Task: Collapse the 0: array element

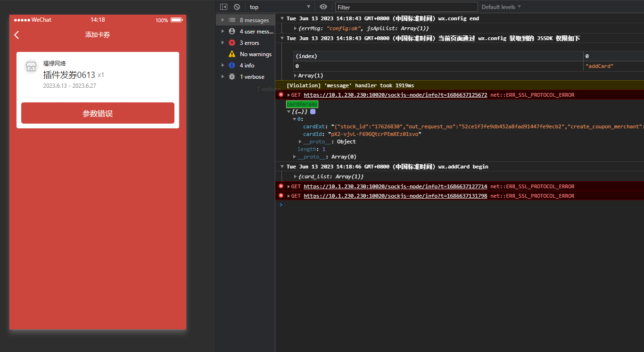Action: click(x=294, y=119)
